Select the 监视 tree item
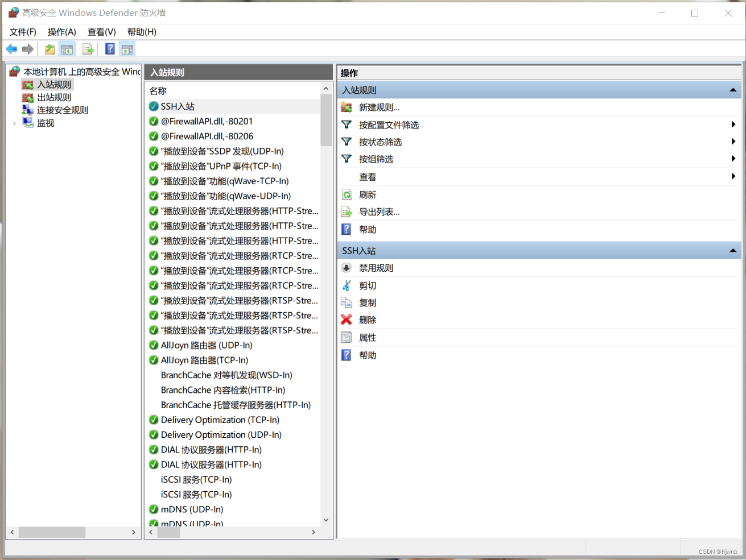This screenshot has width=746, height=560. (x=46, y=123)
